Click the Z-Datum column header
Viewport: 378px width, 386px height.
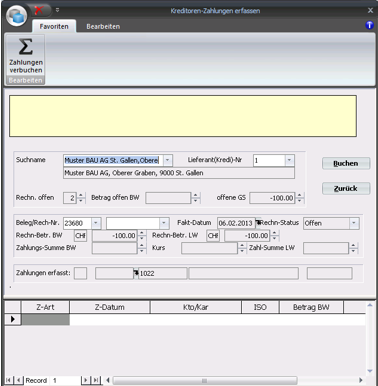tap(110, 307)
